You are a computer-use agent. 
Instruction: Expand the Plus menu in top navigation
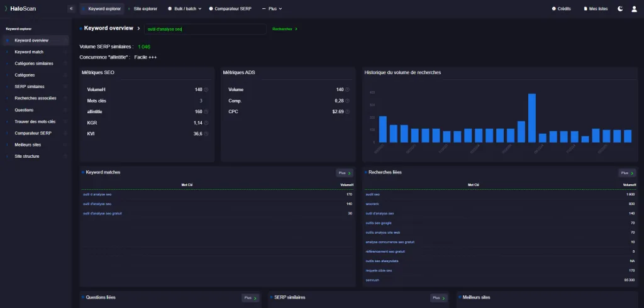pos(272,9)
